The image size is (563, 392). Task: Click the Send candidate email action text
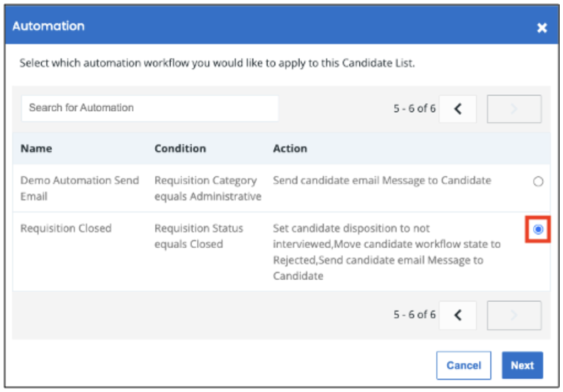pyautogui.click(x=382, y=180)
